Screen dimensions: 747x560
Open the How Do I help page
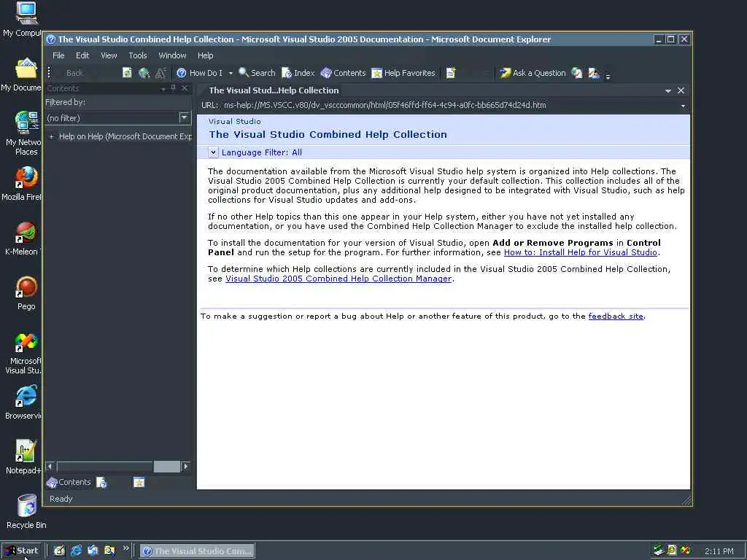click(x=199, y=73)
